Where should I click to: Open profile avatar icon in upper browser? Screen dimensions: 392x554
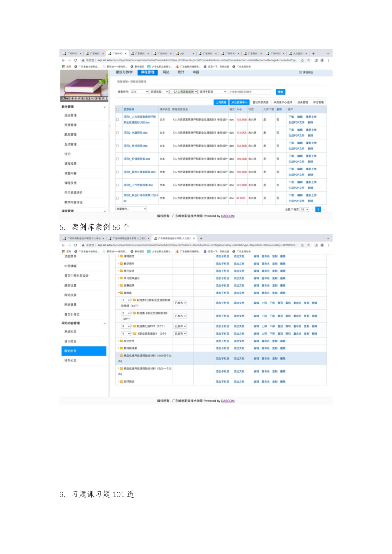click(322, 60)
